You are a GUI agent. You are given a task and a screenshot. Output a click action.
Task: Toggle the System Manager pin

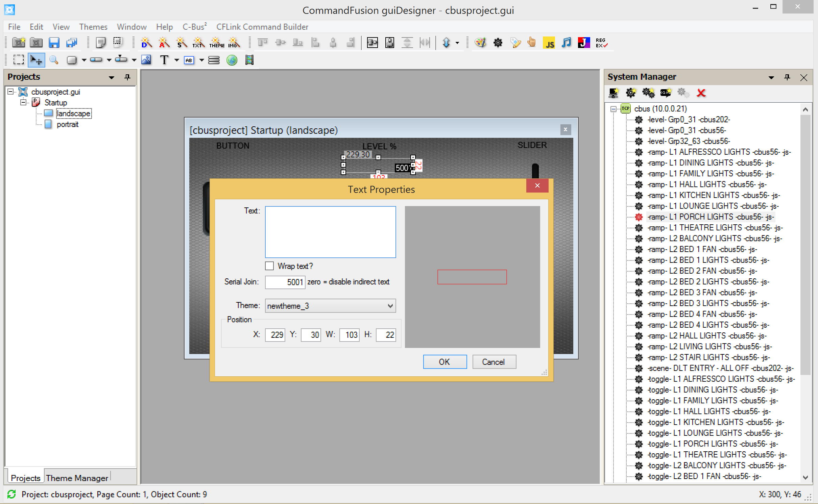point(787,77)
